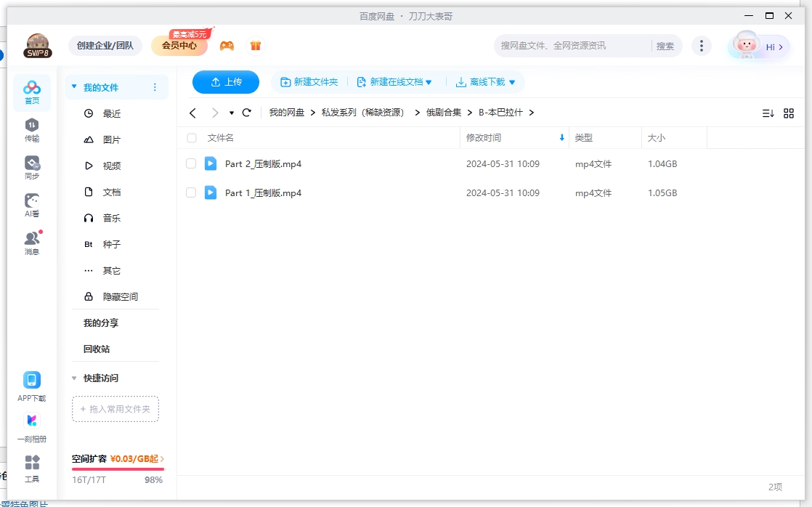This screenshot has height=507, width=812.
Task: Click the 上传 upload button
Action: [225, 82]
